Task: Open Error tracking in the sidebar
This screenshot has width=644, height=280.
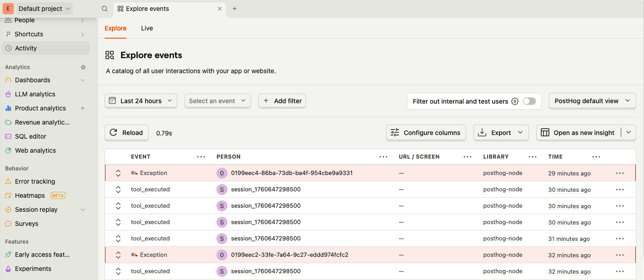Action: 34,181
